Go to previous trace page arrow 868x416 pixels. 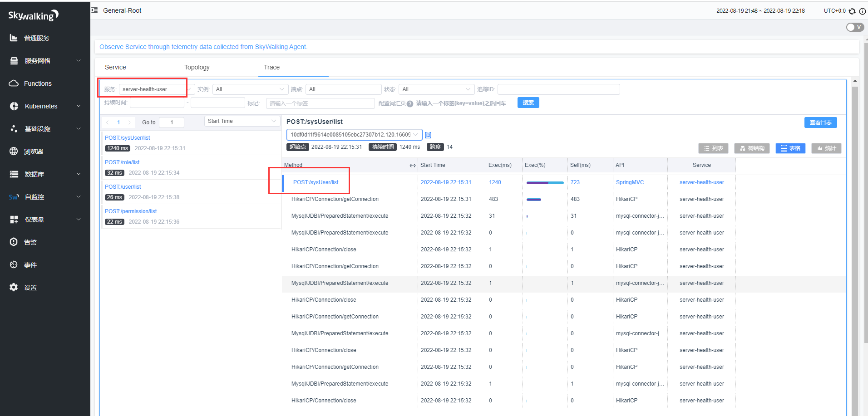108,122
